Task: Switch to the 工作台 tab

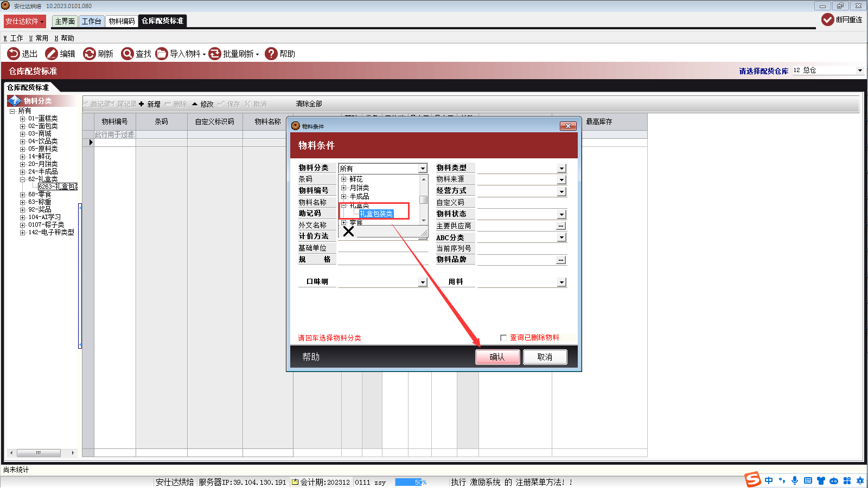Action: (92, 21)
